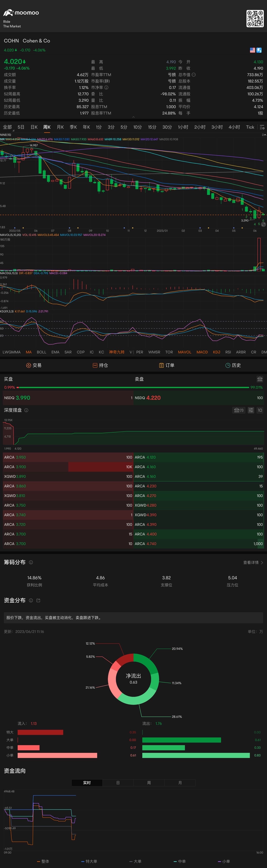The height and width of the screenshot is (868, 267).
Task: Toggle the MAVOL indicator
Action: 185,352
